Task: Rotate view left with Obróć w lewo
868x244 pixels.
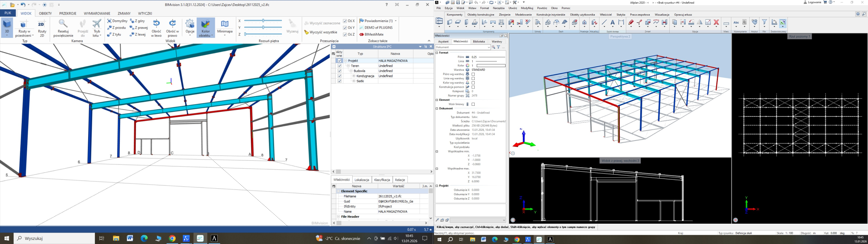Action: (x=156, y=24)
